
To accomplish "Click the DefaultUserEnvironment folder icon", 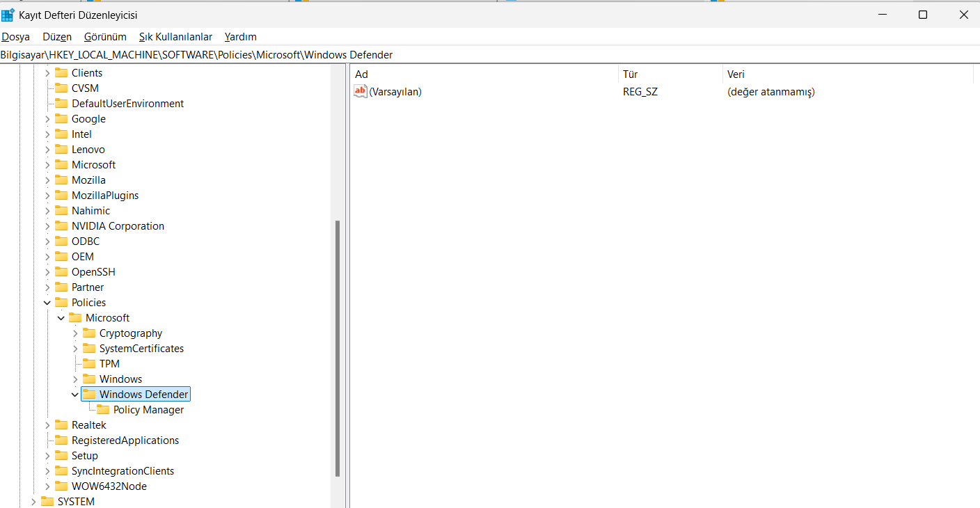I will pos(61,104).
